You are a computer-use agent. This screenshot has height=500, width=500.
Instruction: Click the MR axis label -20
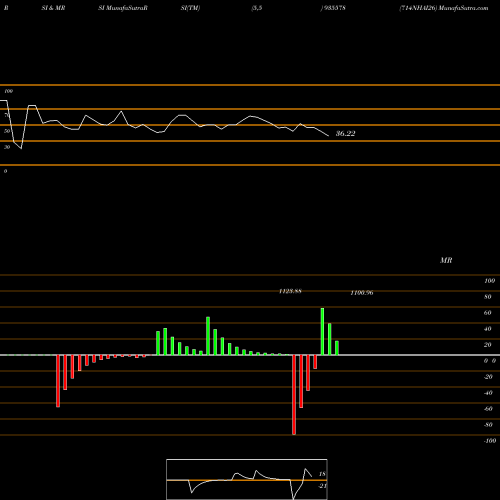pyautogui.click(x=488, y=377)
